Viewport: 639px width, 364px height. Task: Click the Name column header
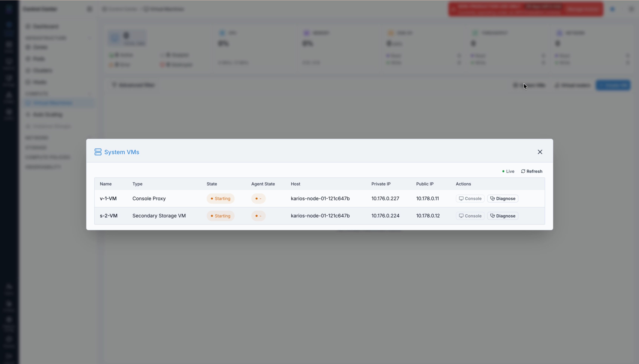[x=106, y=184]
